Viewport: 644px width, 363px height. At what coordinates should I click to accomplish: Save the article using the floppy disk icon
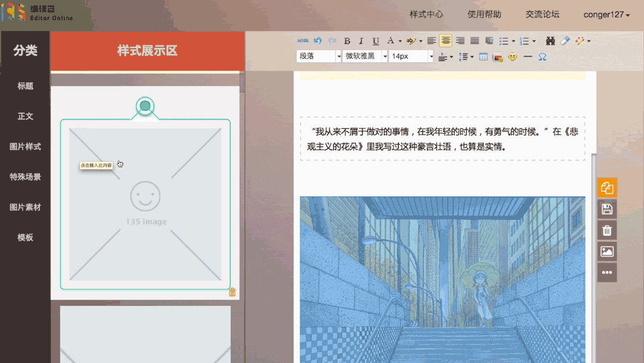point(606,208)
